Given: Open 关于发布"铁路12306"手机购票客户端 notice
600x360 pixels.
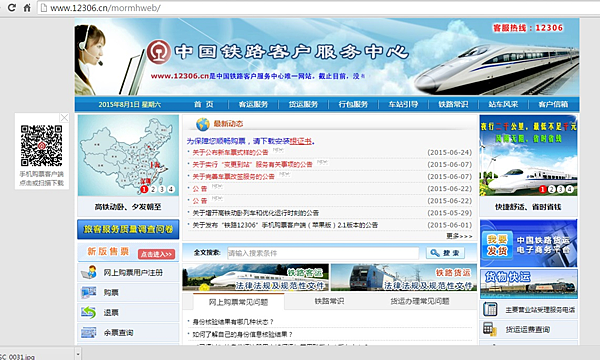Looking at the screenshot, I should click(x=285, y=225).
